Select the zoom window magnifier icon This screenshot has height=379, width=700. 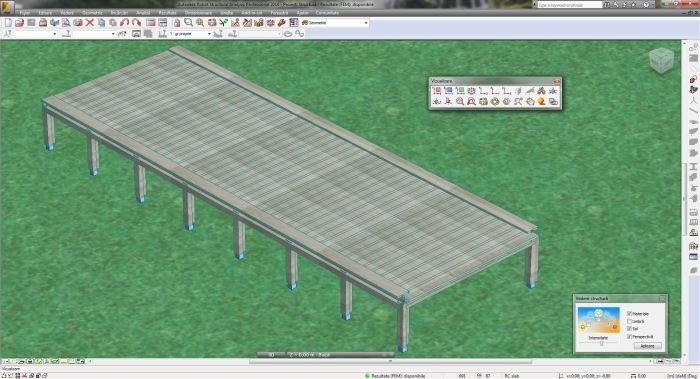pos(188,22)
